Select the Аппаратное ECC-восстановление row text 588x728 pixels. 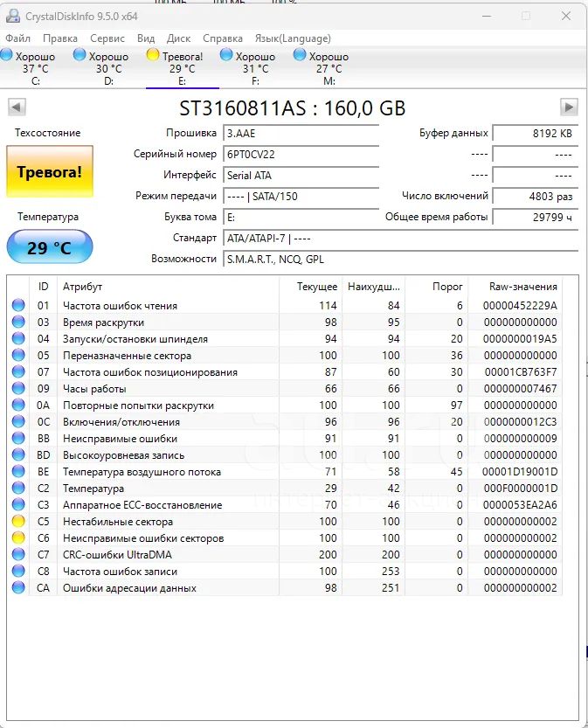point(142,504)
